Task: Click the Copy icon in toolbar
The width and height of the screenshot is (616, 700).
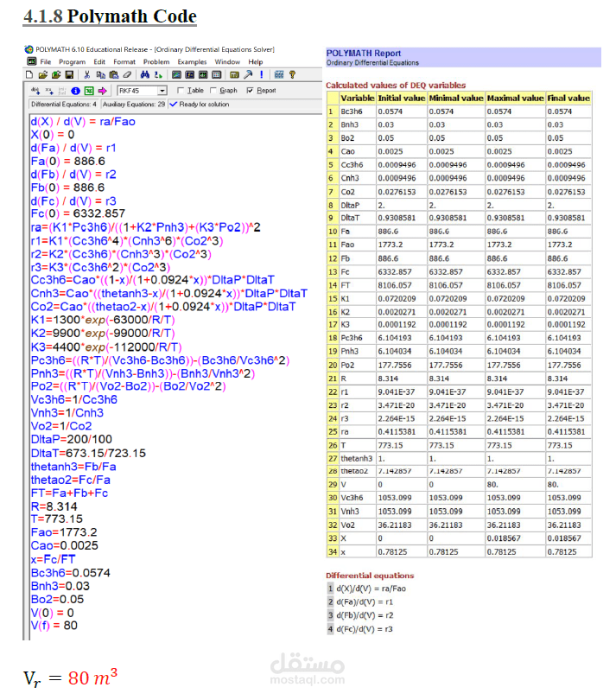Action: (101, 74)
